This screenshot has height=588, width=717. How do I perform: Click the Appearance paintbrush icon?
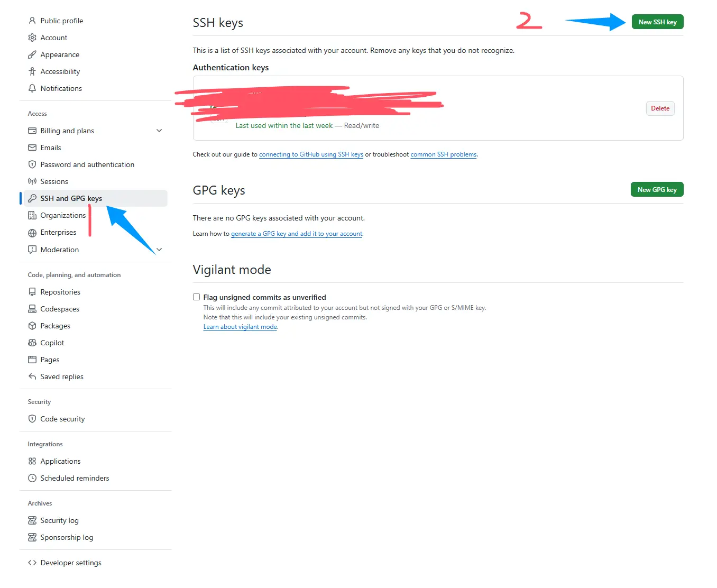[x=32, y=54]
